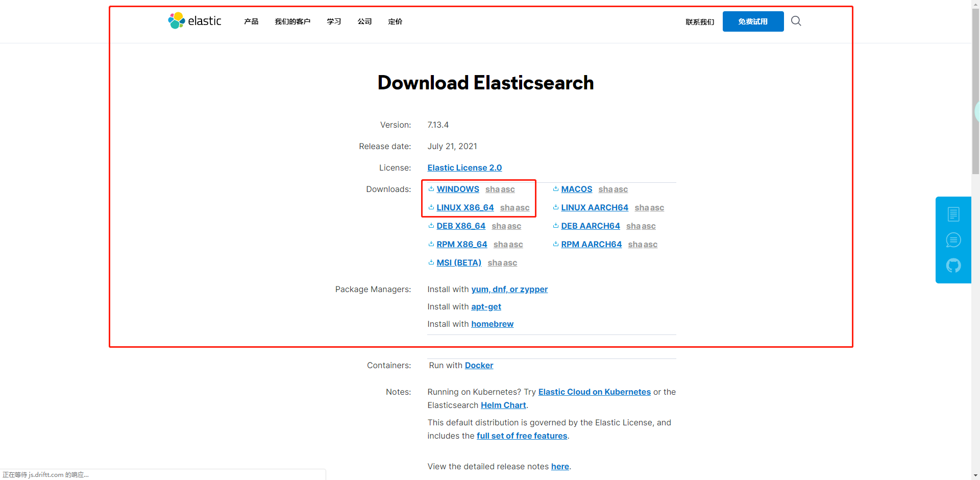
Task: Download the DEB AARCH64 package
Action: pos(591,226)
